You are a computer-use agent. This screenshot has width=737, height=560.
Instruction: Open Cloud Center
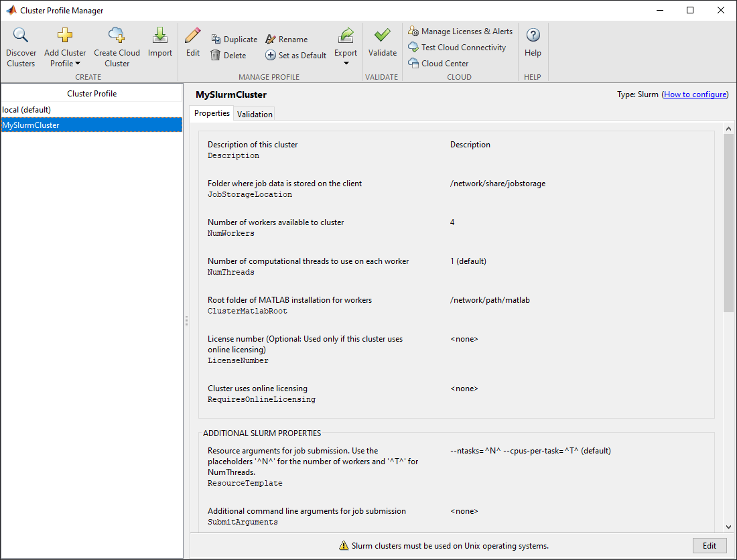(438, 64)
